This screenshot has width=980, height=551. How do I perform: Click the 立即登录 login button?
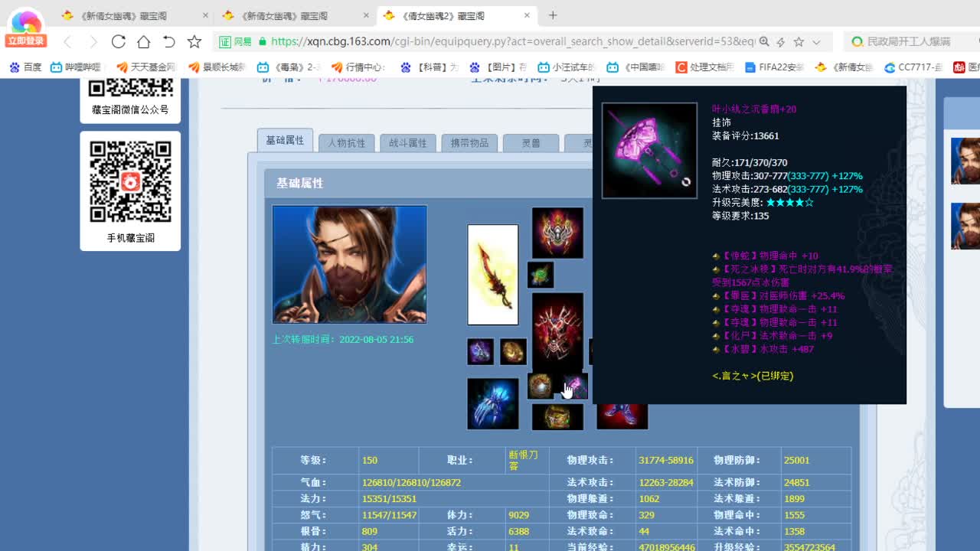[x=25, y=38]
